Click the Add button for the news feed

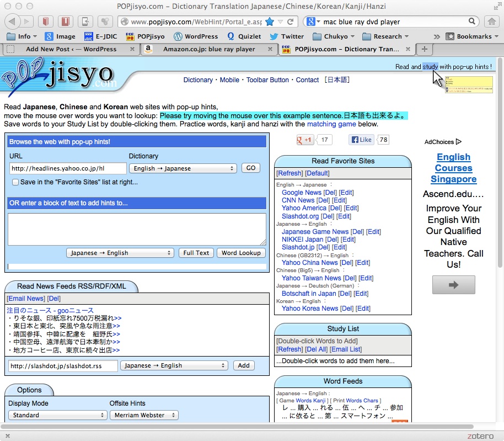click(244, 365)
